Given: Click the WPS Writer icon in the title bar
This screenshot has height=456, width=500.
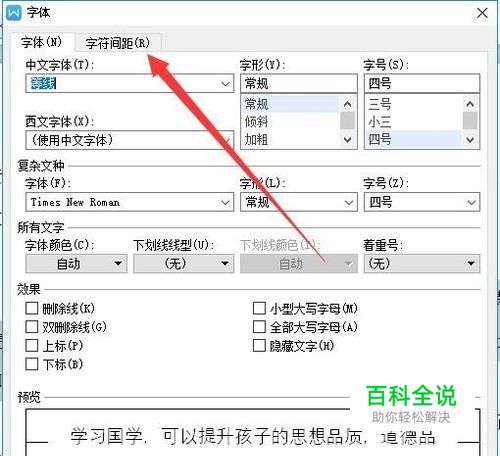Looking at the screenshot, I should click(x=14, y=13).
